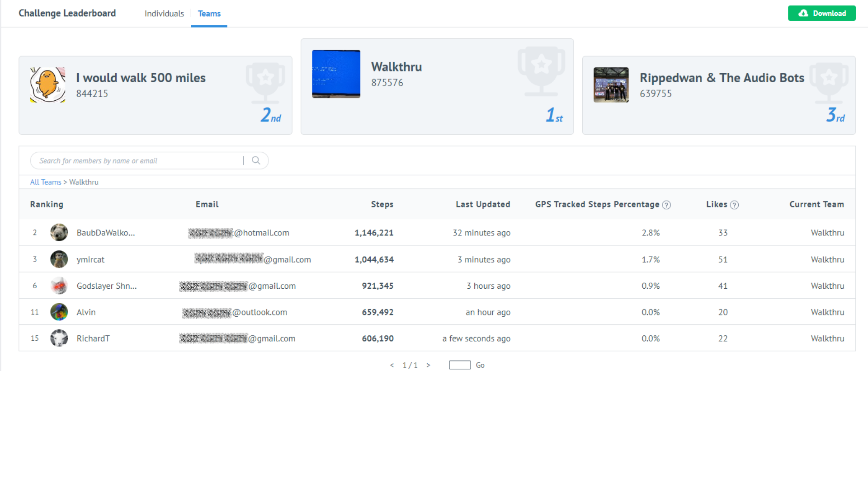Click the I would walk 500 miles team picture
Image resolution: width=868 pixels, height=488 pixels.
pos(47,85)
